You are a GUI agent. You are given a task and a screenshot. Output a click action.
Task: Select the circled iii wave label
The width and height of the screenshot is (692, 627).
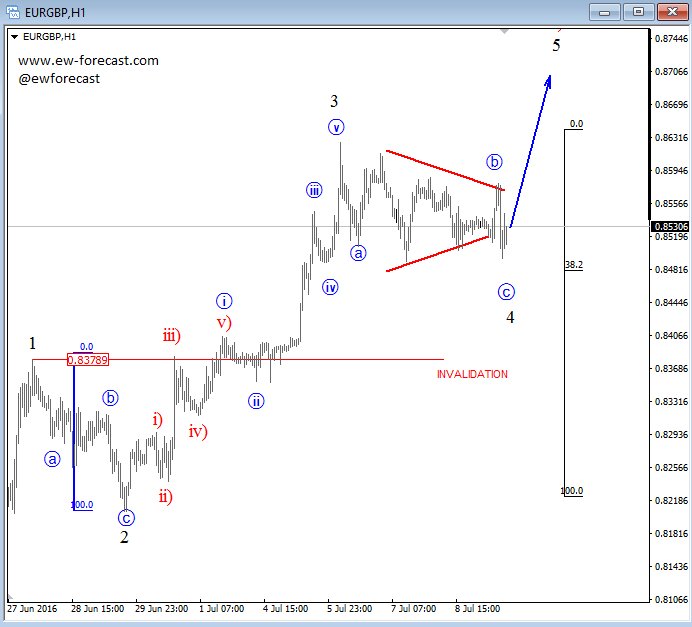click(314, 191)
